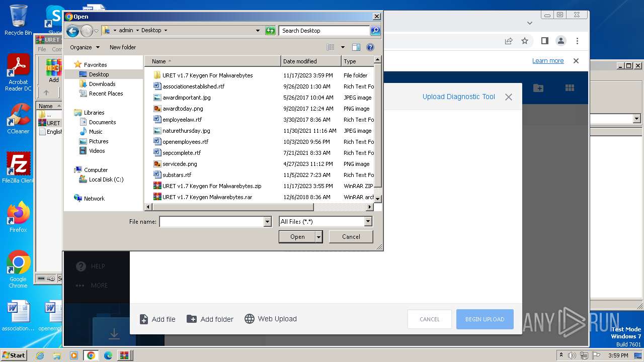Click Cancel in Open dialog

[351, 237]
